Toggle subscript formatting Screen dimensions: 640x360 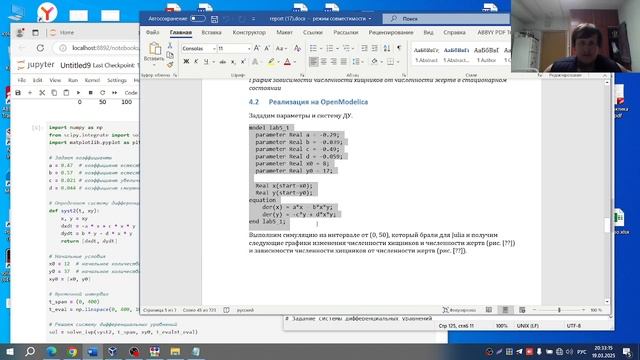(233, 62)
